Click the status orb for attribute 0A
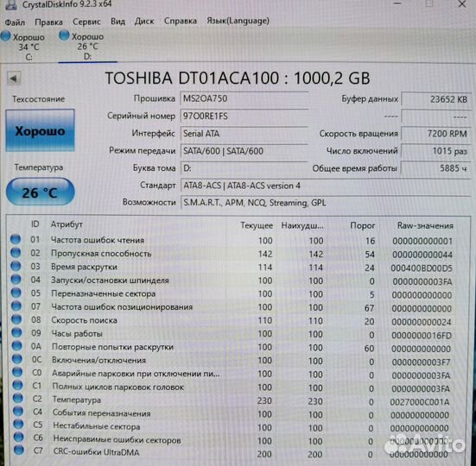Image resolution: width=476 pixels, height=466 pixels. pos(17,346)
